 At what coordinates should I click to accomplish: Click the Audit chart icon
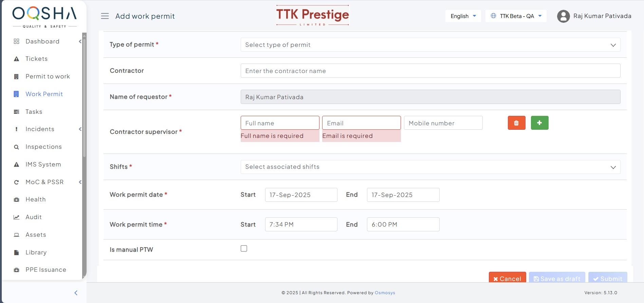[16, 217]
